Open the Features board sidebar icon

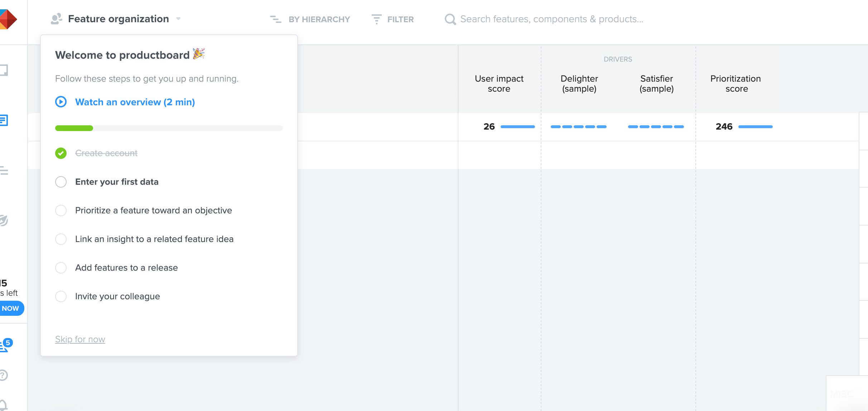[x=4, y=120]
